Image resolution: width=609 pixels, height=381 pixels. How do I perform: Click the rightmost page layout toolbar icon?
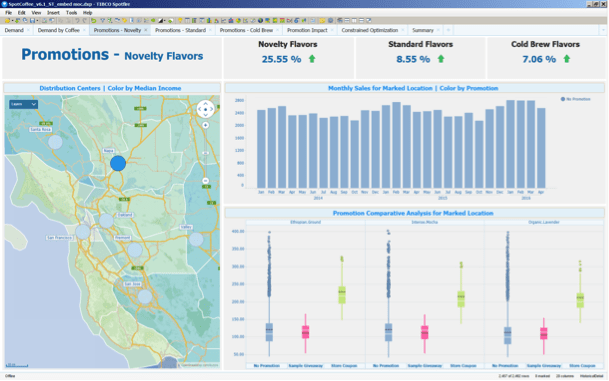(x=369, y=21)
